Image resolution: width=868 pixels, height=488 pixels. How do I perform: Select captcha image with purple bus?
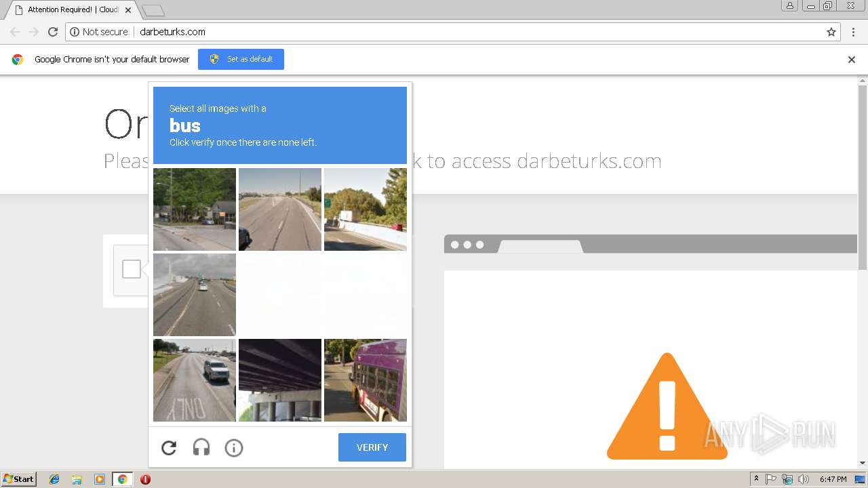click(366, 380)
